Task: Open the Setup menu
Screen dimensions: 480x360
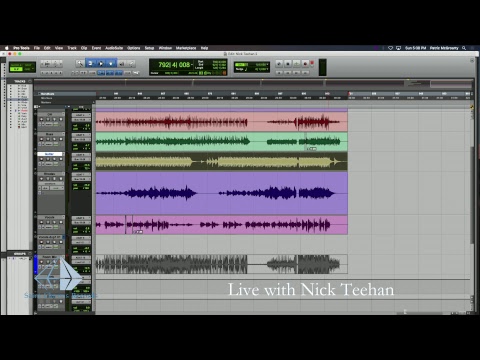Action: click(x=149, y=48)
